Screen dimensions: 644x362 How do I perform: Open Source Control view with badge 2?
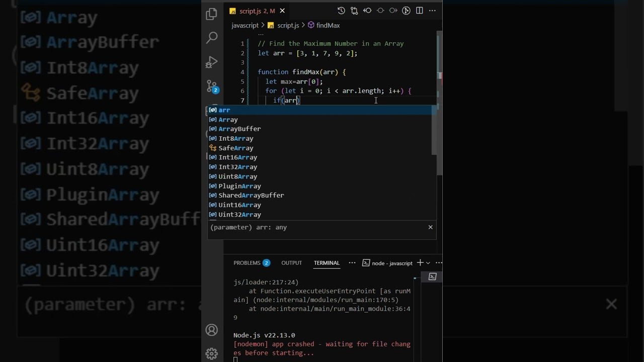click(x=212, y=86)
